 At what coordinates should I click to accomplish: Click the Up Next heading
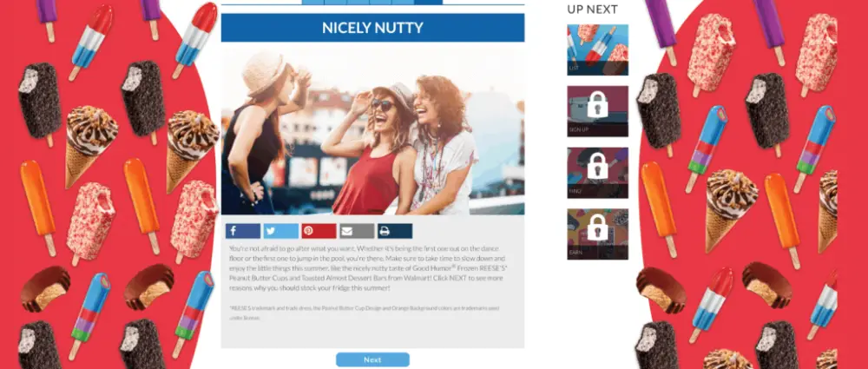592,10
